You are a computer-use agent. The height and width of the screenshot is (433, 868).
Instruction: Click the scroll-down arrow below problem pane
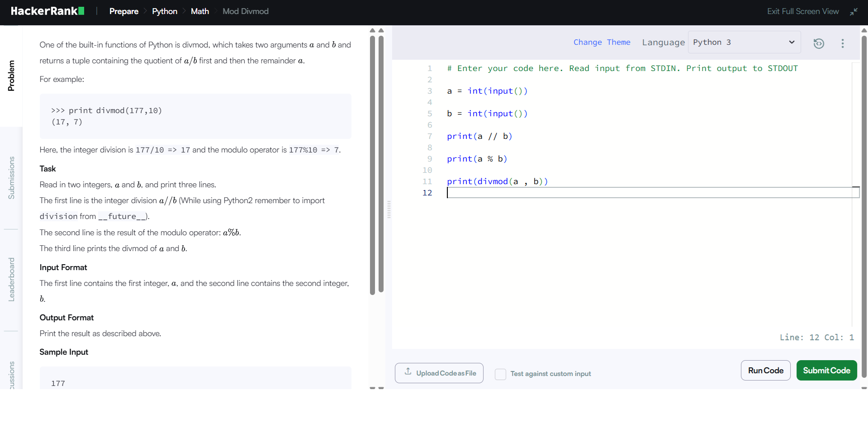(x=372, y=388)
